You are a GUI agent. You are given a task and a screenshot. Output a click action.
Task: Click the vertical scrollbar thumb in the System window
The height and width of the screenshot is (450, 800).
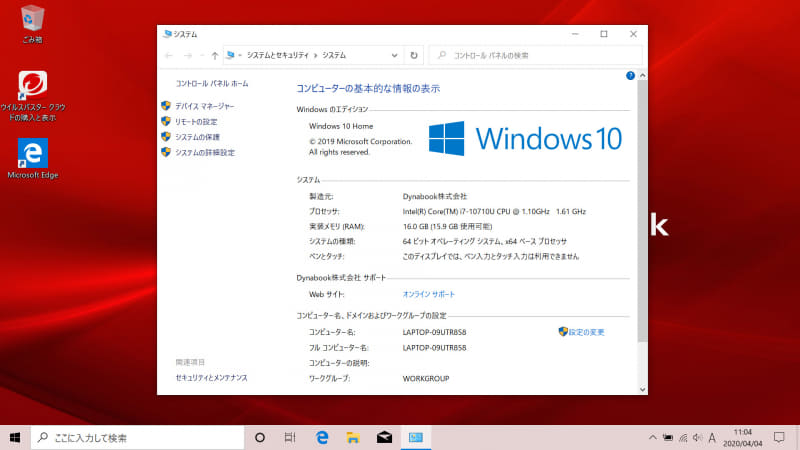point(642,211)
